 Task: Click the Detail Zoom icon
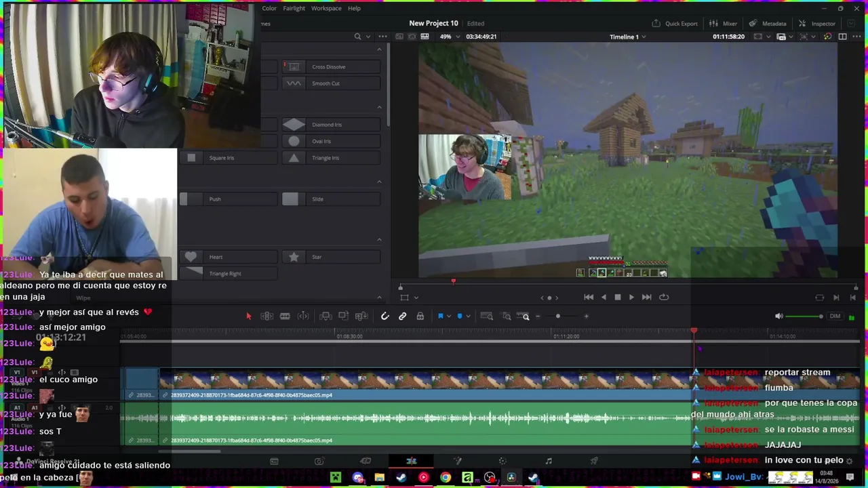(x=507, y=316)
